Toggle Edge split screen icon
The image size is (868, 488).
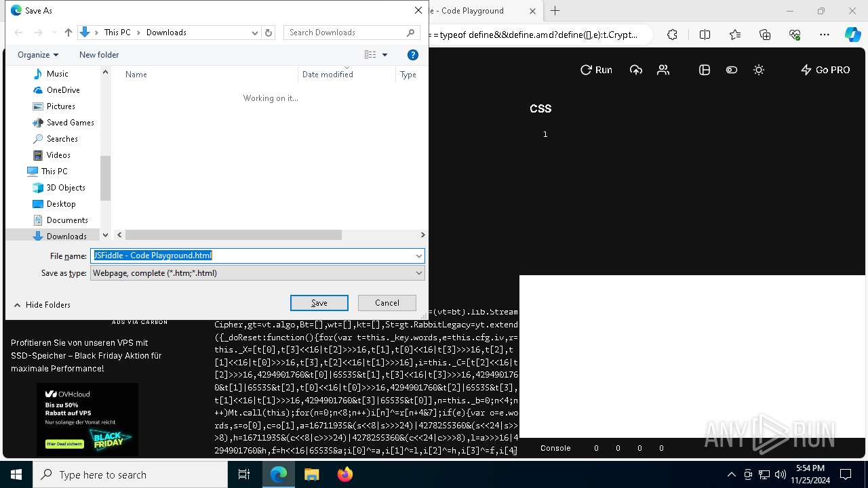705,35
